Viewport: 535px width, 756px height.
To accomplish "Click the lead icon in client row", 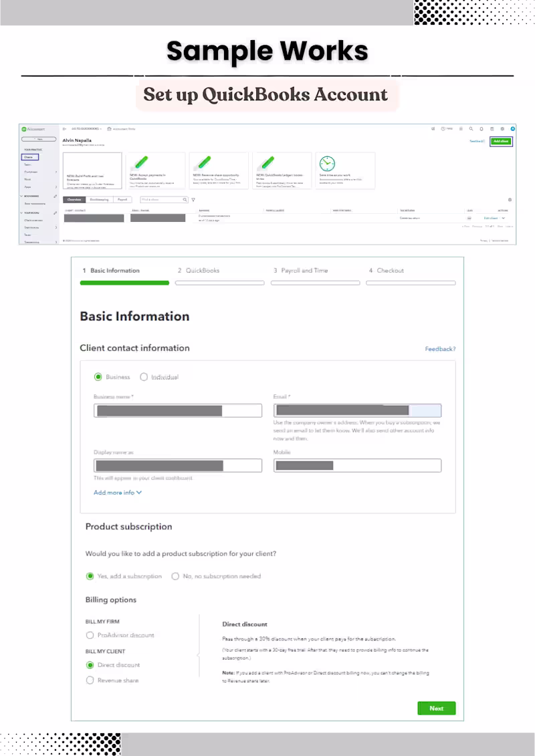I will click(469, 218).
